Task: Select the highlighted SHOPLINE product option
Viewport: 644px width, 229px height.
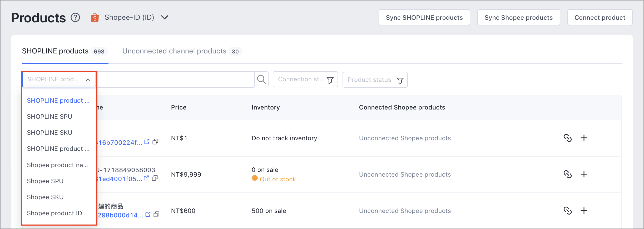Action: click(58, 101)
